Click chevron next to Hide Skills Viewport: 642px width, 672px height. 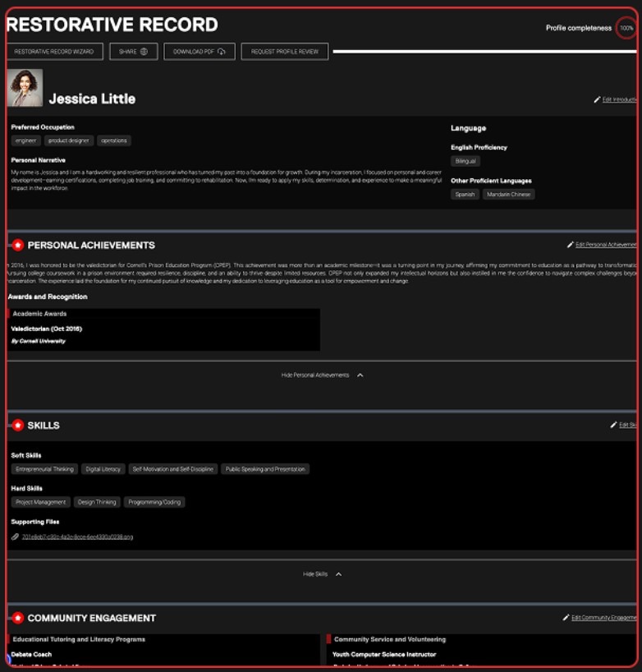point(339,574)
